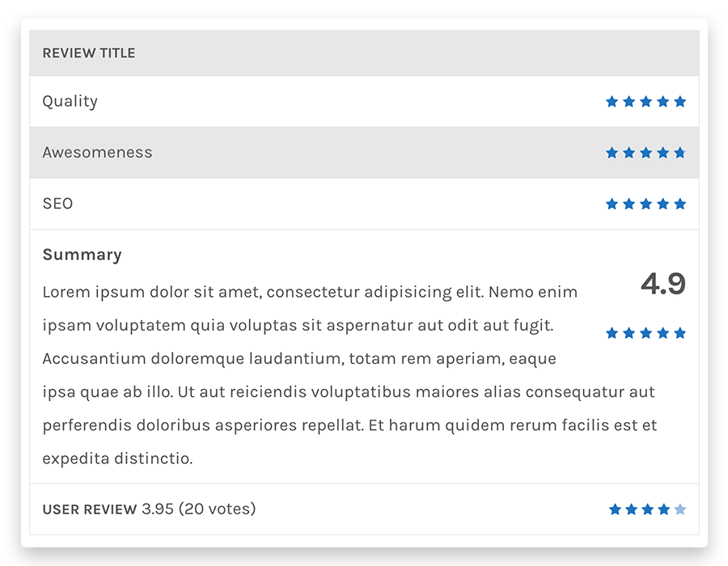
Task: Click the Awesomeness label
Action: point(98,152)
